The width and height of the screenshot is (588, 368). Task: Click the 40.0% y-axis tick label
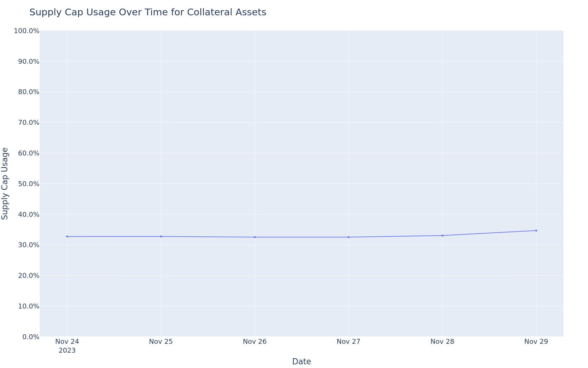[29, 214]
